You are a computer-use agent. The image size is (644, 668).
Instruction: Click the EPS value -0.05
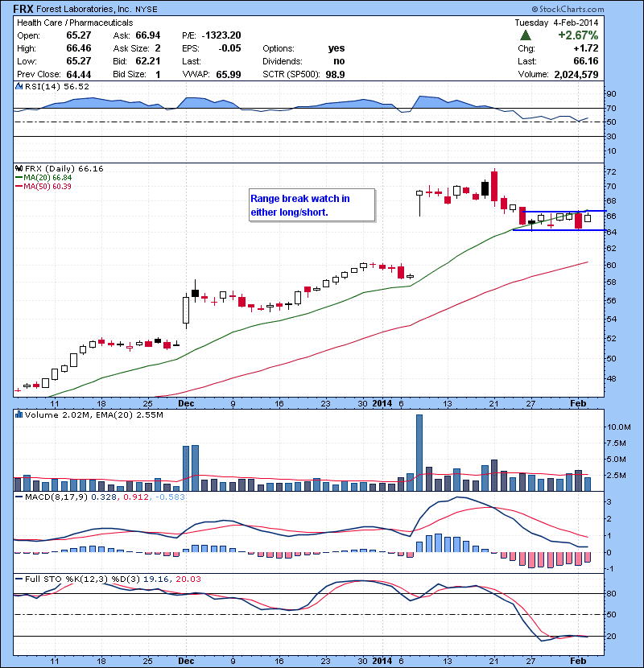[x=229, y=48]
